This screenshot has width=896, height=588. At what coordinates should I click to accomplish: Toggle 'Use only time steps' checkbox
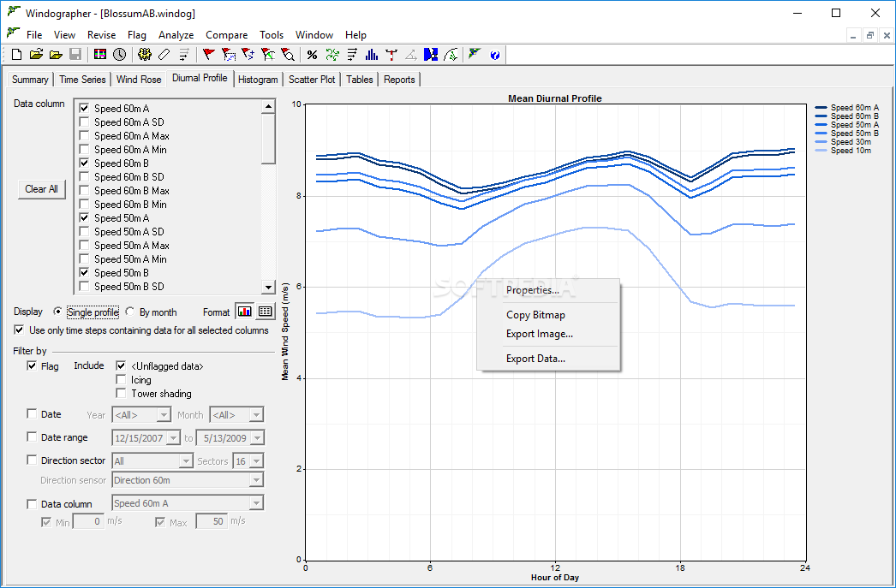20,330
